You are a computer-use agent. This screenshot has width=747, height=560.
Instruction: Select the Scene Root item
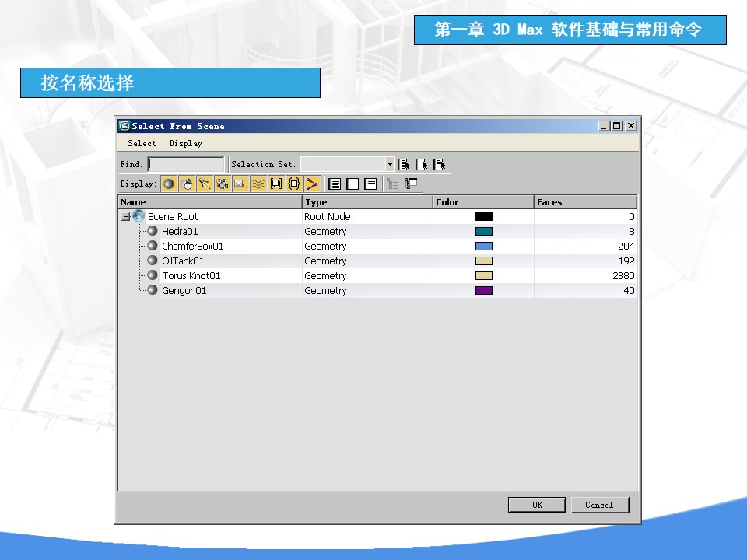pyautogui.click(x=173, y=217)
